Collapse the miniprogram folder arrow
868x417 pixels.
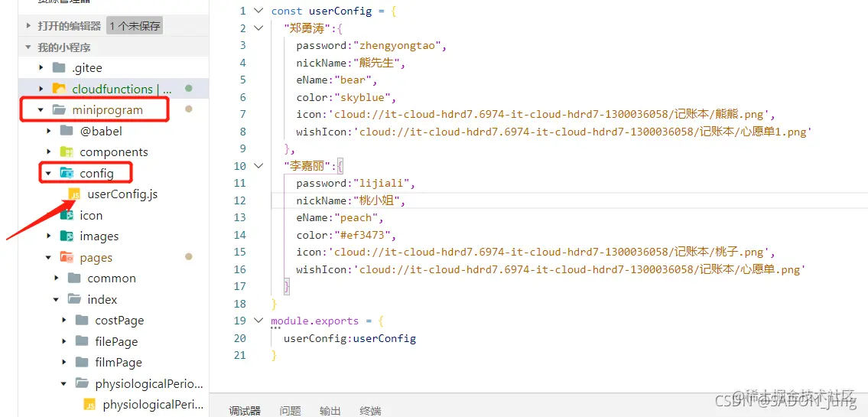(41, 109)
